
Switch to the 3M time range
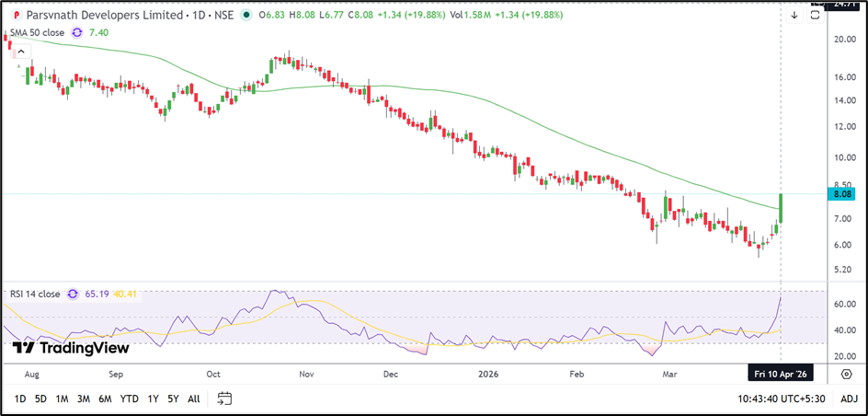coord(84,399)
